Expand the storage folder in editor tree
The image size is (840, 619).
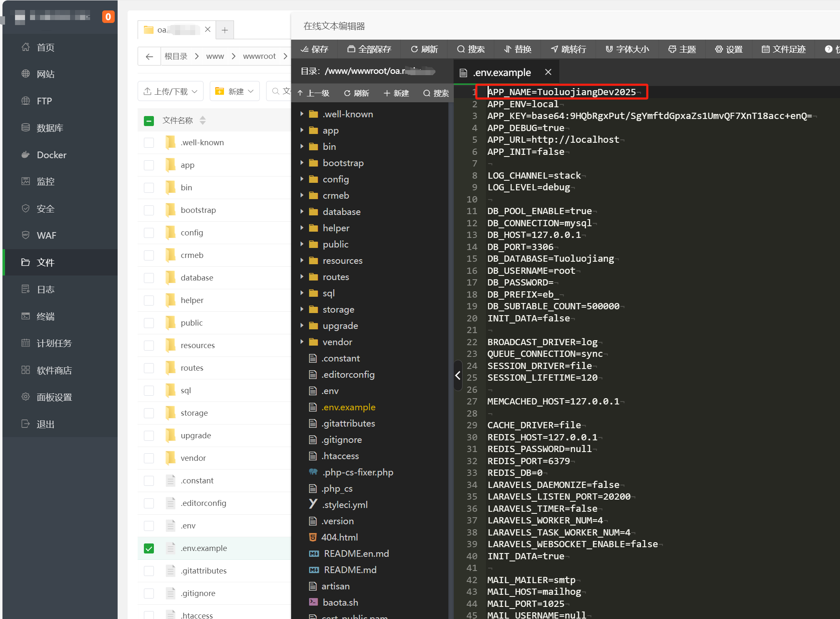(x=302, y=309)
